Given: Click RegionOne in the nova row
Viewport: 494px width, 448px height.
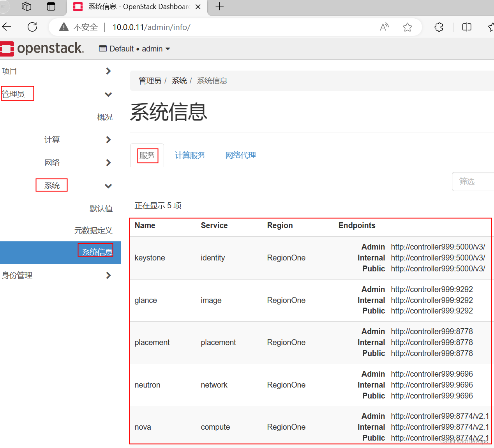Looking at the screenshot, I should (286, 427).
